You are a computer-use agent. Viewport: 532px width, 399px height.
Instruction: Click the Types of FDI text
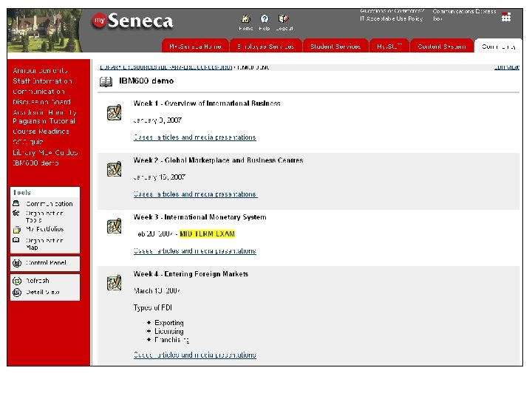pyautogui.click(x=153, y=307)
